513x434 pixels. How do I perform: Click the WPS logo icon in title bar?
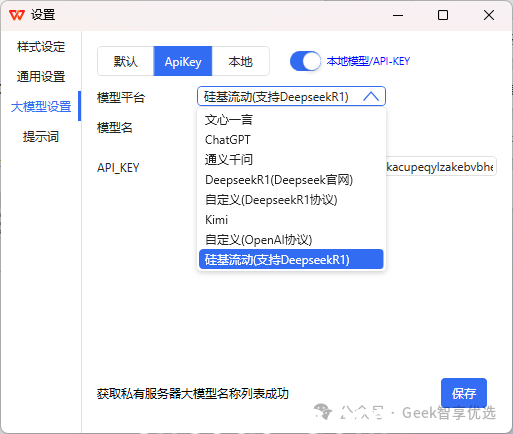click(x=17, y=15)
